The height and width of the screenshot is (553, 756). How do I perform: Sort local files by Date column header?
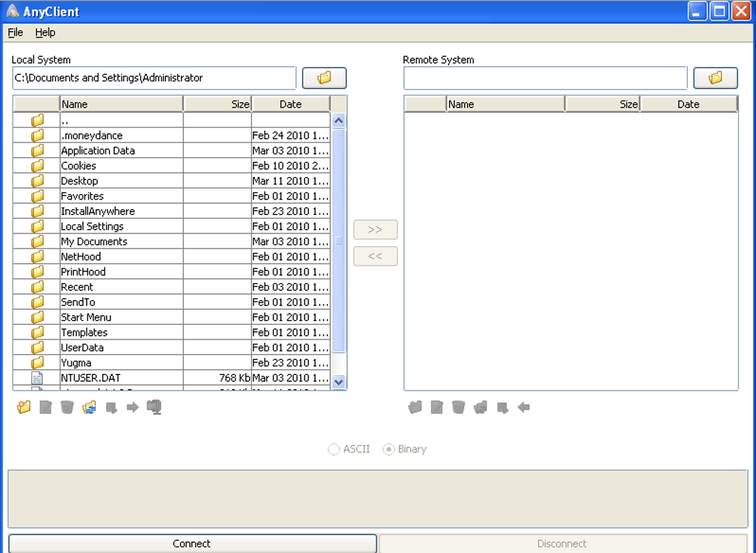[291, 104]
